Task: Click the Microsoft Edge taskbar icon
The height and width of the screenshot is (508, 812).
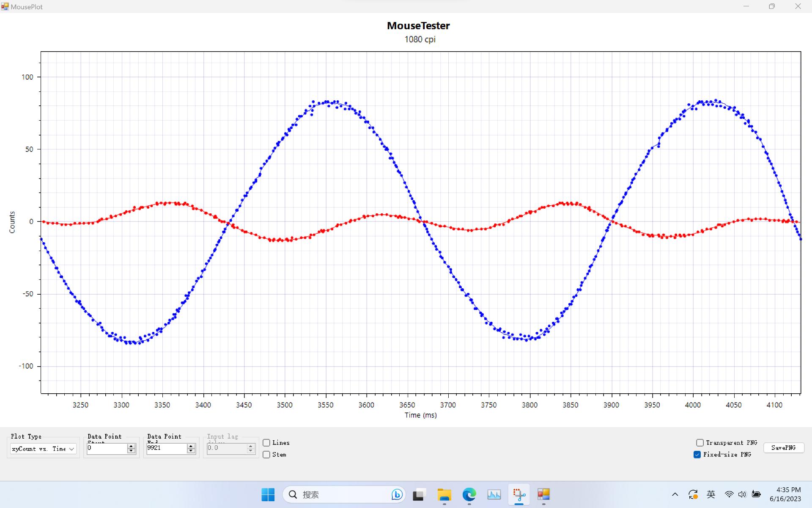Action: pos(469,494)
